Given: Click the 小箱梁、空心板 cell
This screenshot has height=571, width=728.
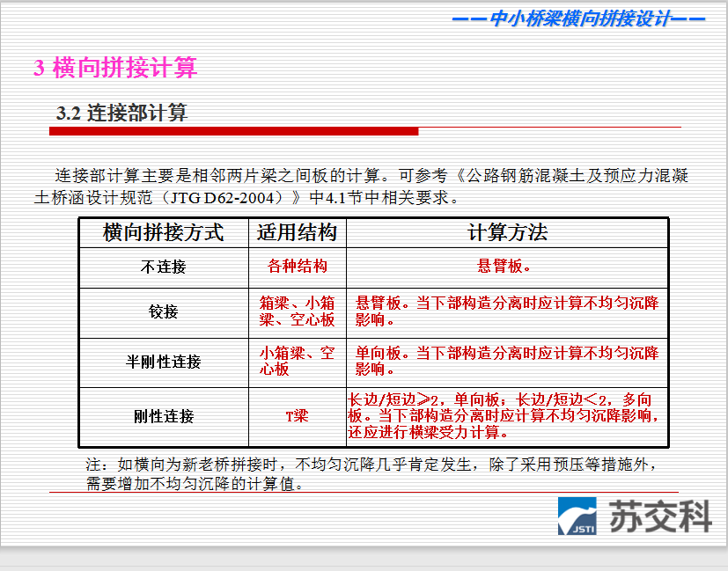Looking at the screenshot, I should [x=298, y=362].
